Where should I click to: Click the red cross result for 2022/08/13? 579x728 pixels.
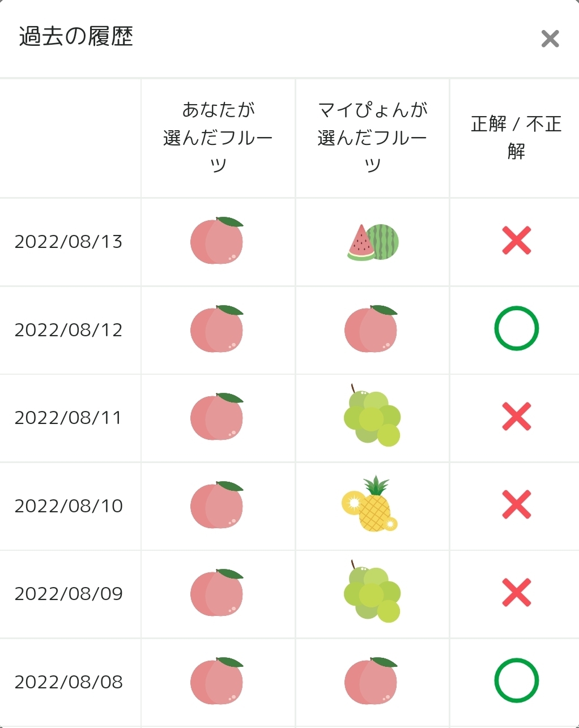pos(516,241)
